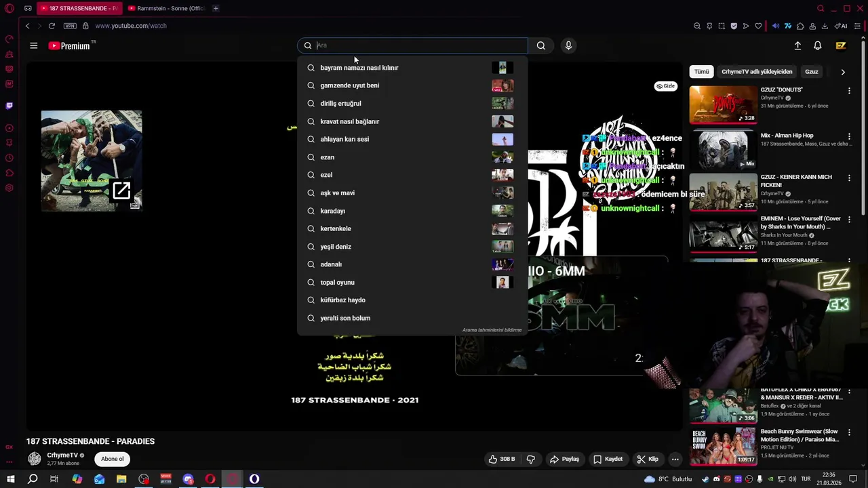Click the snapshot selection toolbar icon

[x=722, y=26]
